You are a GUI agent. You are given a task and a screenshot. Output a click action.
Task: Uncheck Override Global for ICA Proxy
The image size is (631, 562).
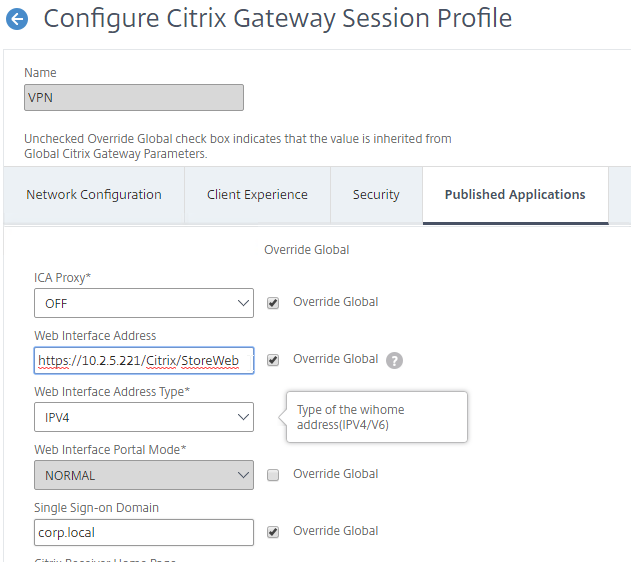273,303
